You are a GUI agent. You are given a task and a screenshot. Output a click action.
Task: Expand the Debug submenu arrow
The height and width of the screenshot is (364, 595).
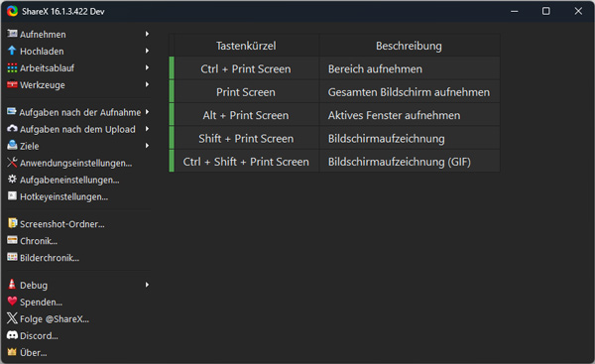point(147,285)
